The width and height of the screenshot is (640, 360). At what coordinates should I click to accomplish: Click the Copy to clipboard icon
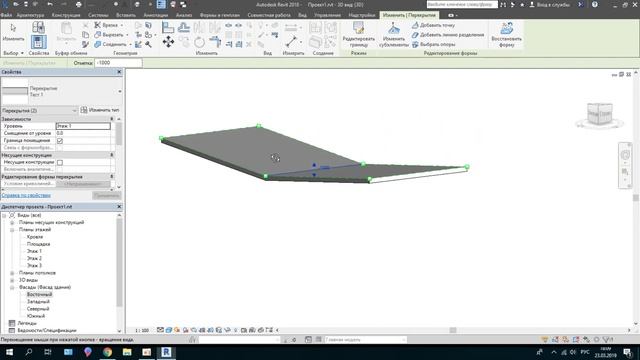(85, 35)
